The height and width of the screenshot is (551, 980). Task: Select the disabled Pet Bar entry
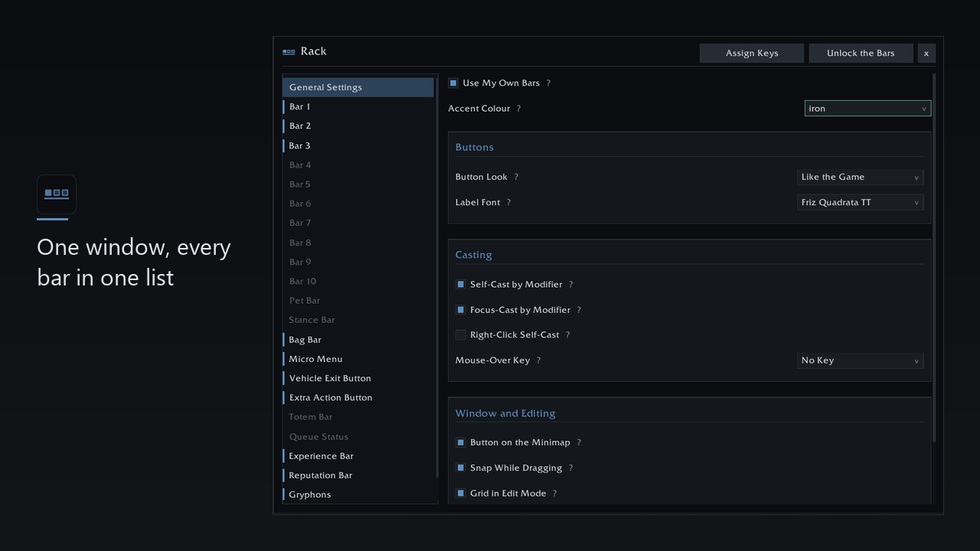coord(358,301)
